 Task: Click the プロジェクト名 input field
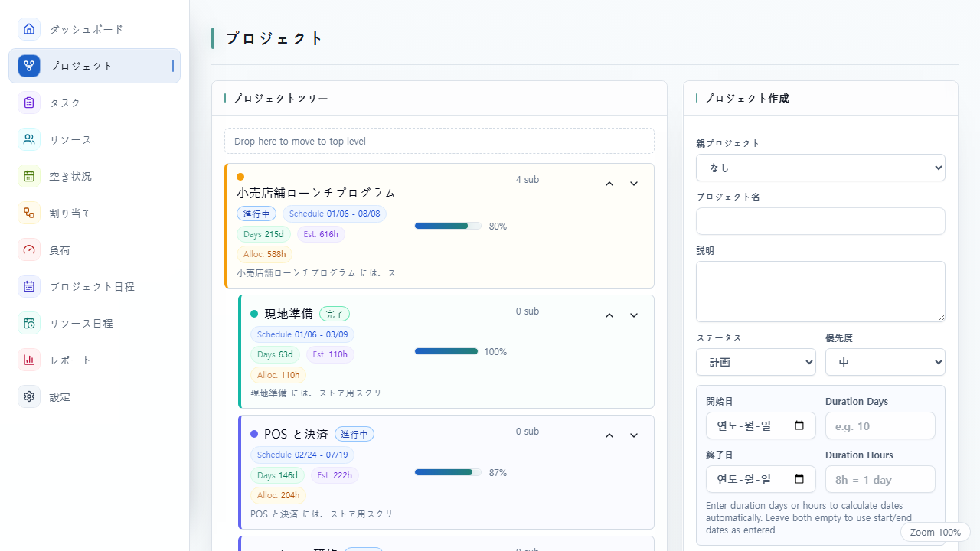821,221
